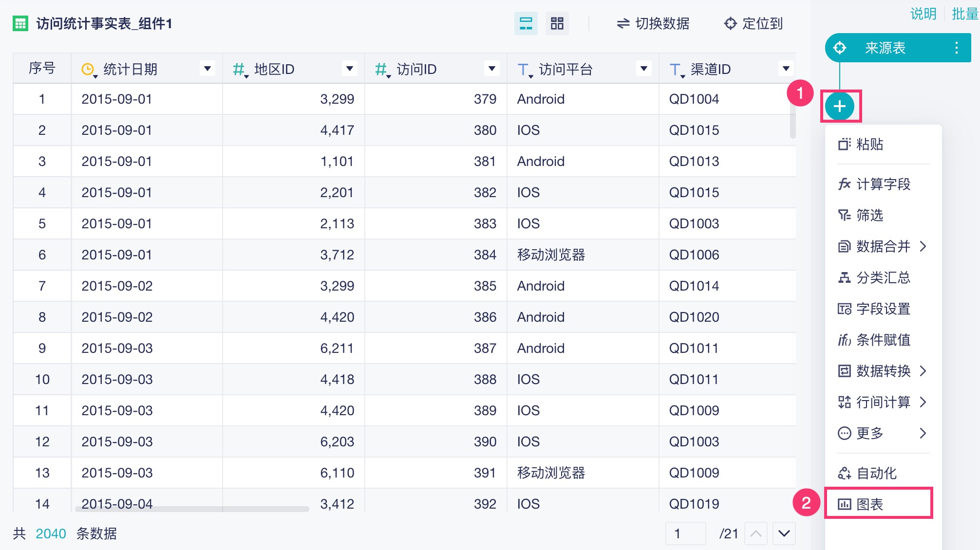The height and width of the screenshot is (550, 980).
Task: Open the 访问ID column dropdown arrow
Action: click(x=492, y=69)
